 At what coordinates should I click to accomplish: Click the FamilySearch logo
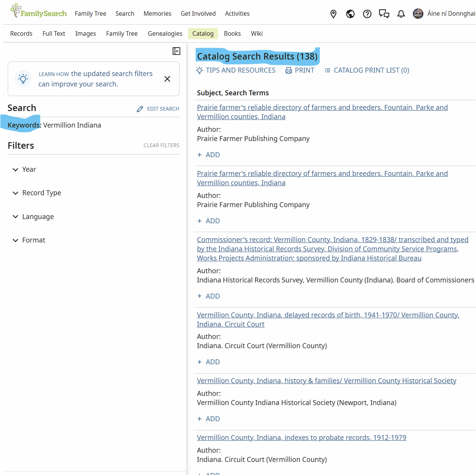[x=39, y=11]
